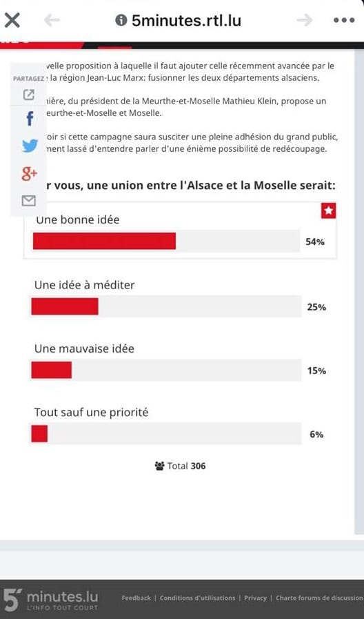This screenshot has width=364, height=619.
Task: Open the Privacy footer link
Action: tap(255, 598)
